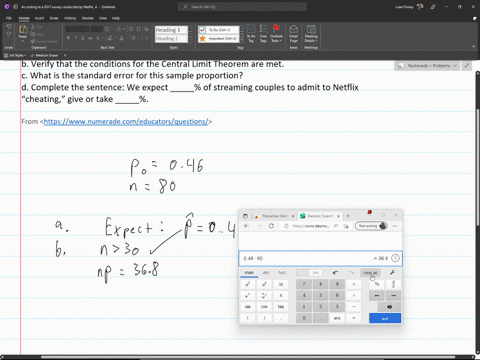Click the Desmos backspace key
Image resolution: width=480 pixels, height=360 pixels.
coord(389,307)
